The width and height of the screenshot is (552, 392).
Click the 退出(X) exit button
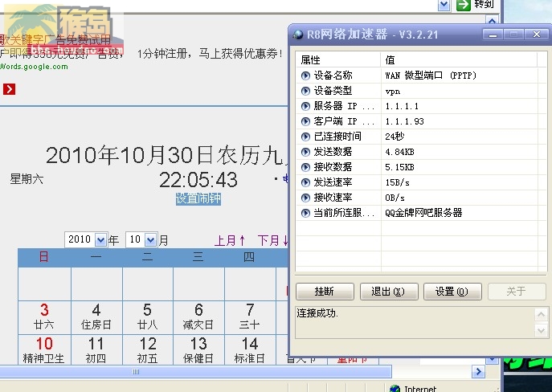pyautogui.click(x=389, y=292)
